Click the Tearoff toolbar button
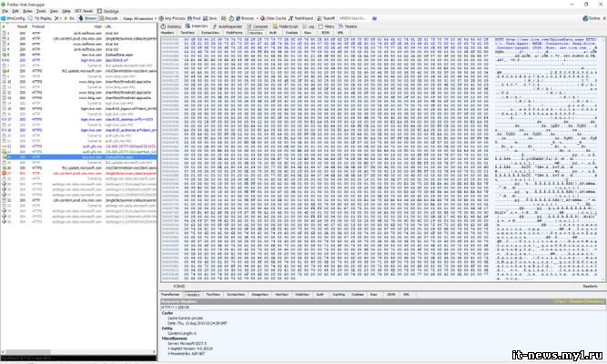The image size is (607, 364). pyautogui.click(x=326, y=18)
